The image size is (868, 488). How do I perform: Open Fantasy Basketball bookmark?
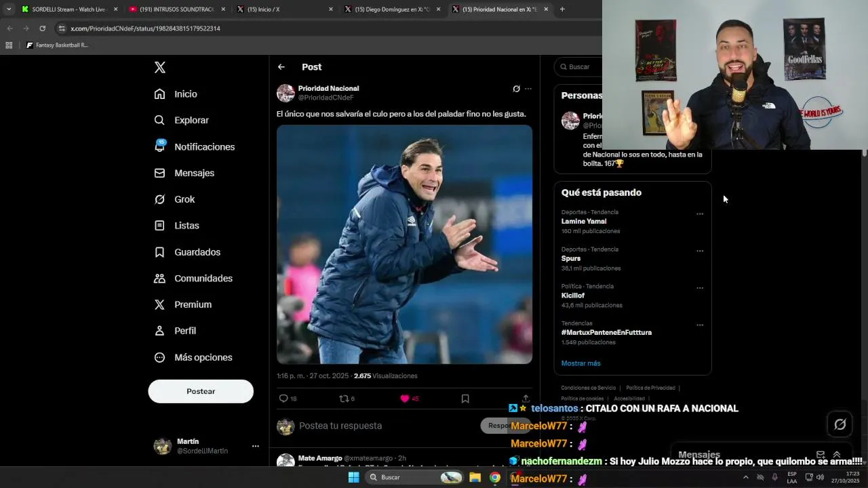[x=57, y=45]
